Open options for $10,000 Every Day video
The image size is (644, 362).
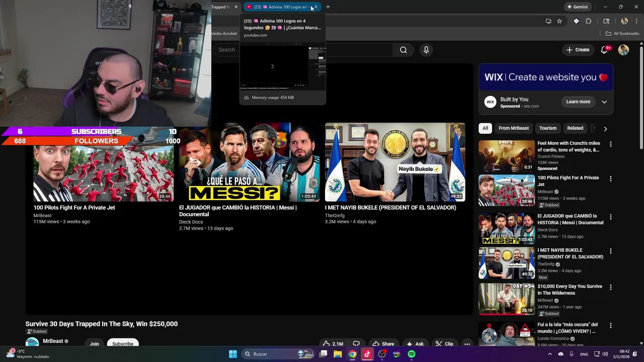pyautogui.click(x=611, y=287)
